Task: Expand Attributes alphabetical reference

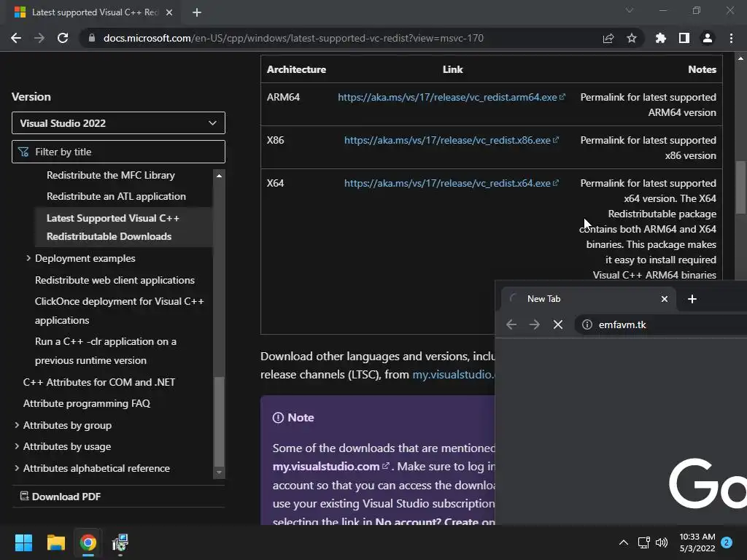Action: (x=17, y=468)
